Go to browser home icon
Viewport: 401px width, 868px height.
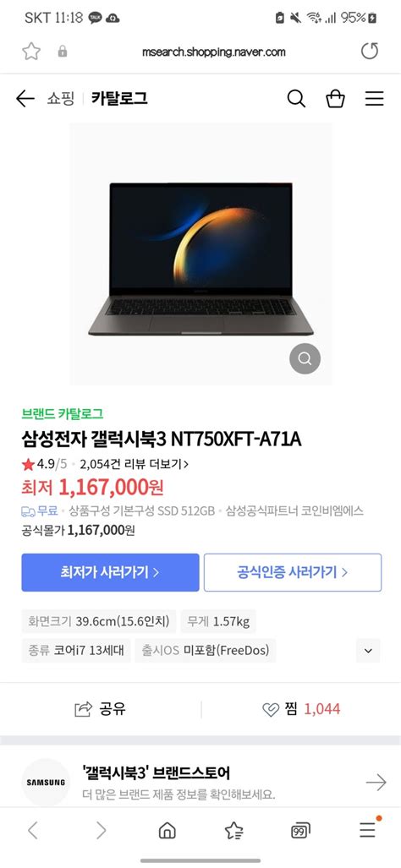click(x=167, y=830)
